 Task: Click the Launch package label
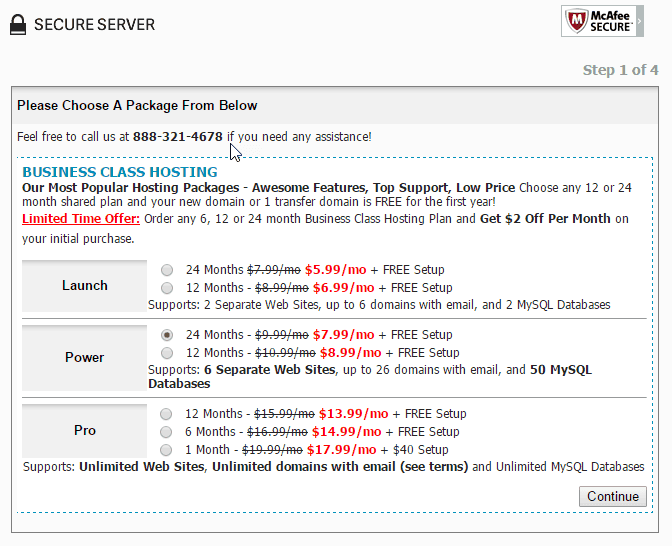[84, 286]
